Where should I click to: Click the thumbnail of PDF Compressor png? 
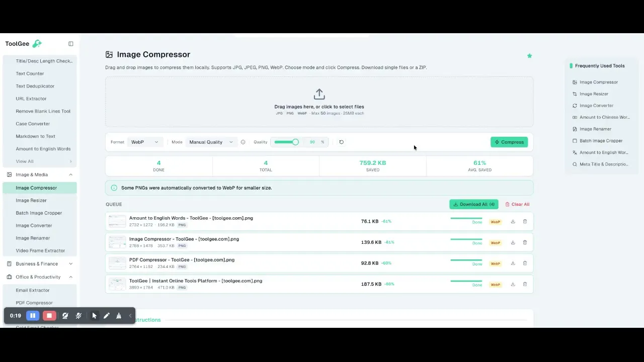click(117, 263)
